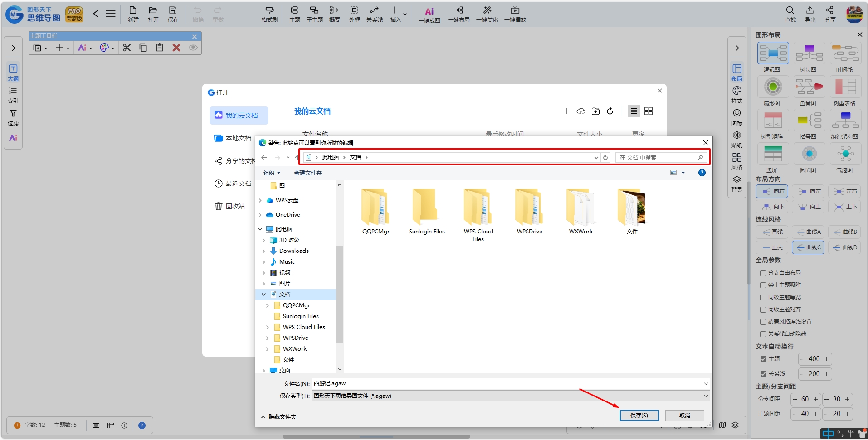Open the 保存类型 dropdown
The height and width of the screenshot is (440, 868).
tap(511, 396)
